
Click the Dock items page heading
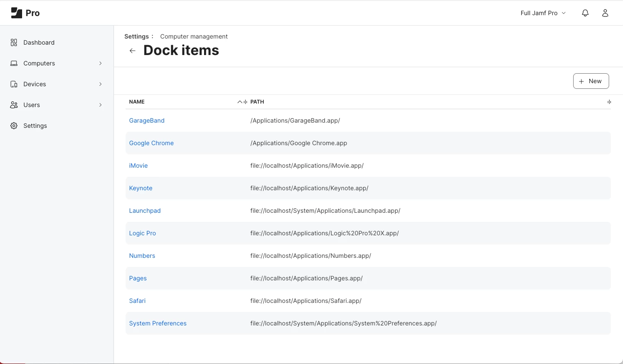(181, 50)
